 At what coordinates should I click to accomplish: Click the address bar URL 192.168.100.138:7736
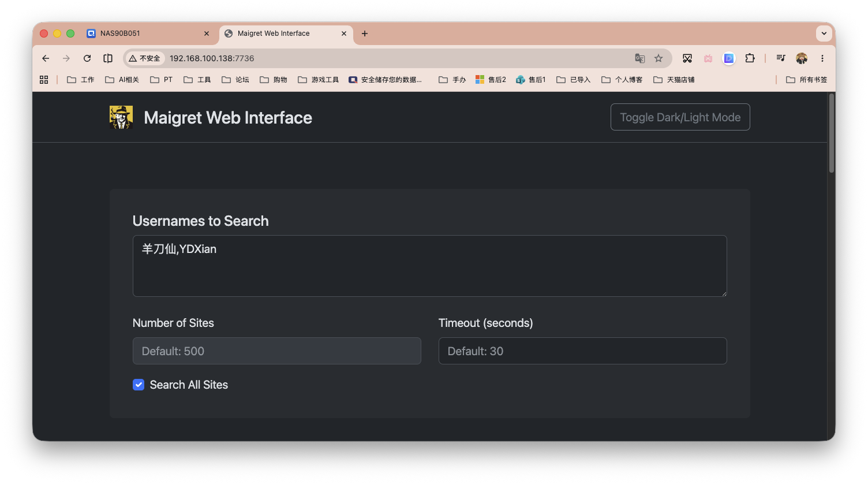212,58
